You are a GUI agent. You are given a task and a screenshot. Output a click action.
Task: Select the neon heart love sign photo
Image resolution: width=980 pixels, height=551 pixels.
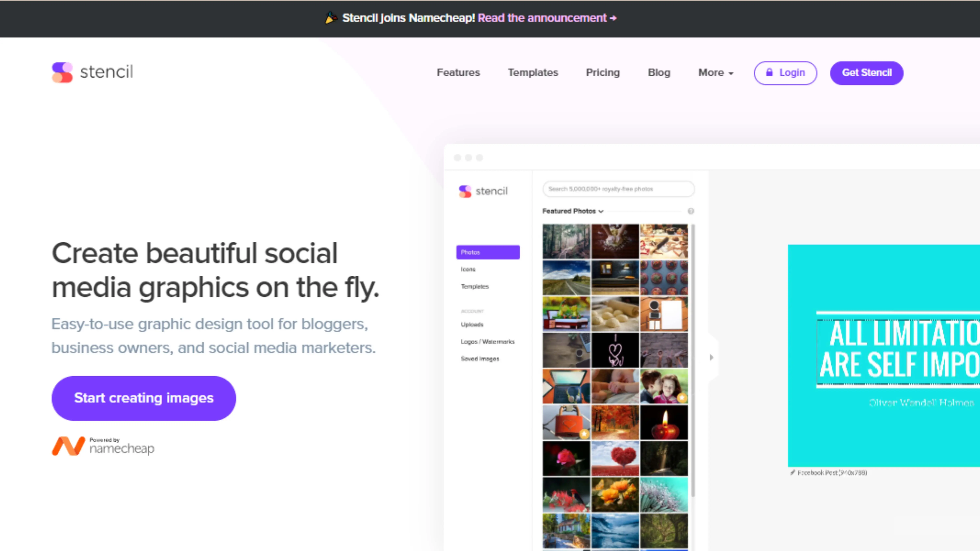pos(615,350)
